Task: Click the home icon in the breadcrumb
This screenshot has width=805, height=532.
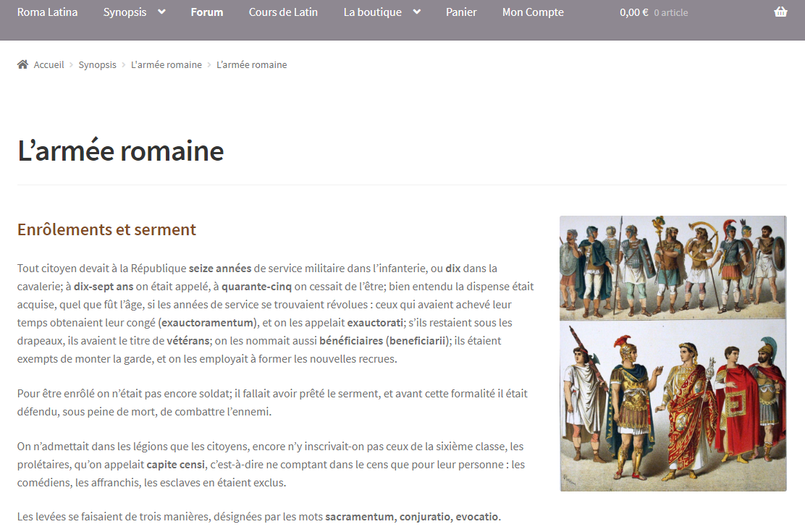Action: click(x=22, y=64)
